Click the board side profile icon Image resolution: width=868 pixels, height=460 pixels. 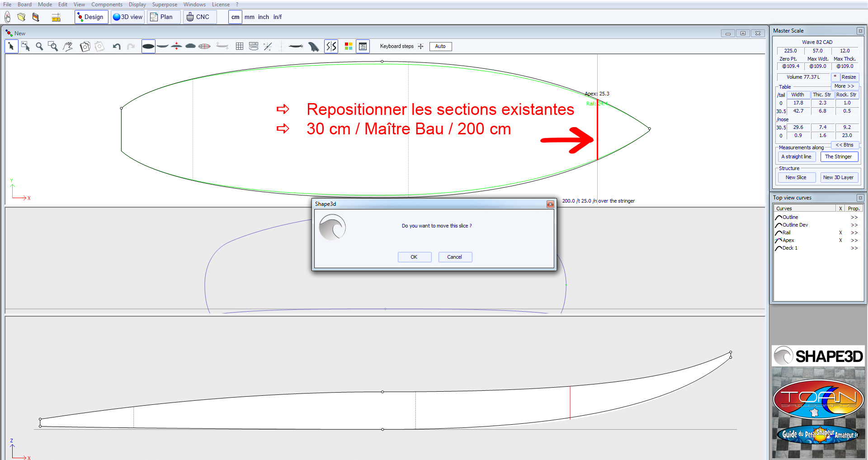pos(296,46)
